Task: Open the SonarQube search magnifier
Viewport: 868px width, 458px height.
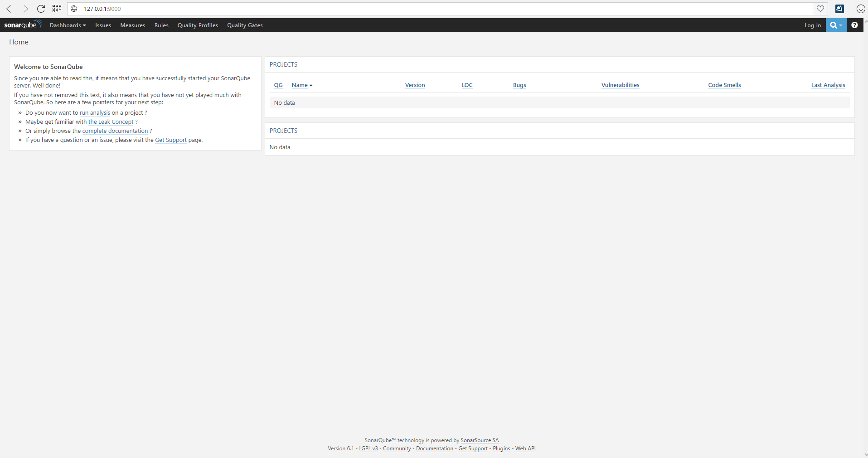Action: coord(836,25)
